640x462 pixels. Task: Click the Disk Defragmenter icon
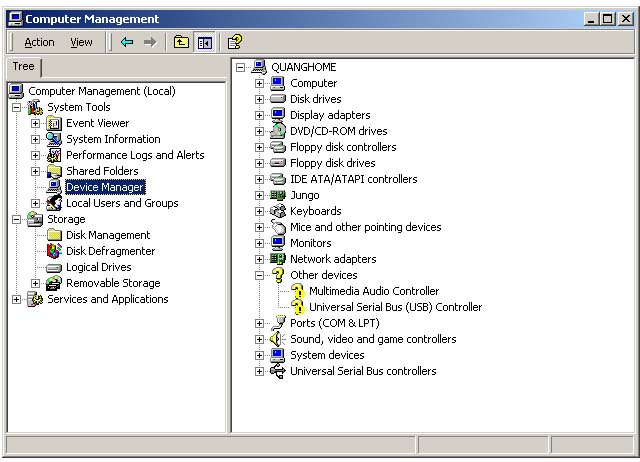pyautogui.click(x=54, y=251)
